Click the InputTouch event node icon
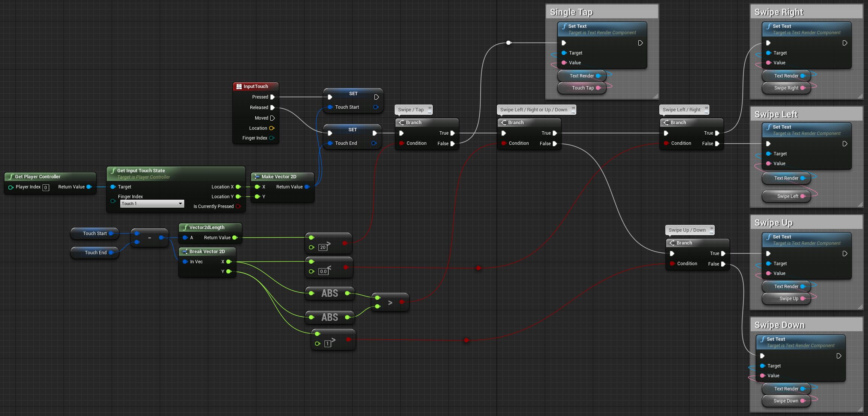This screenshot has width=868, height=416. coord(239,87)
